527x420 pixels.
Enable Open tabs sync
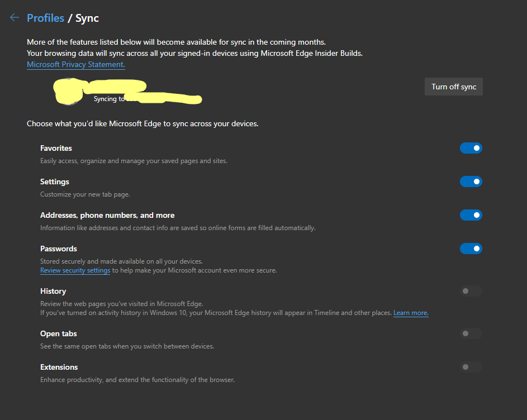click(x=471, y=333)
